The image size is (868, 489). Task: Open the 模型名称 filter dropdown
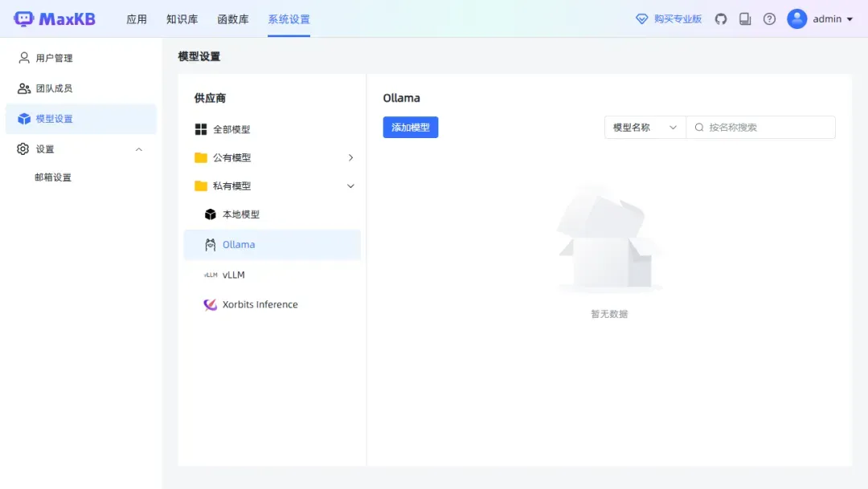[645, 127]
